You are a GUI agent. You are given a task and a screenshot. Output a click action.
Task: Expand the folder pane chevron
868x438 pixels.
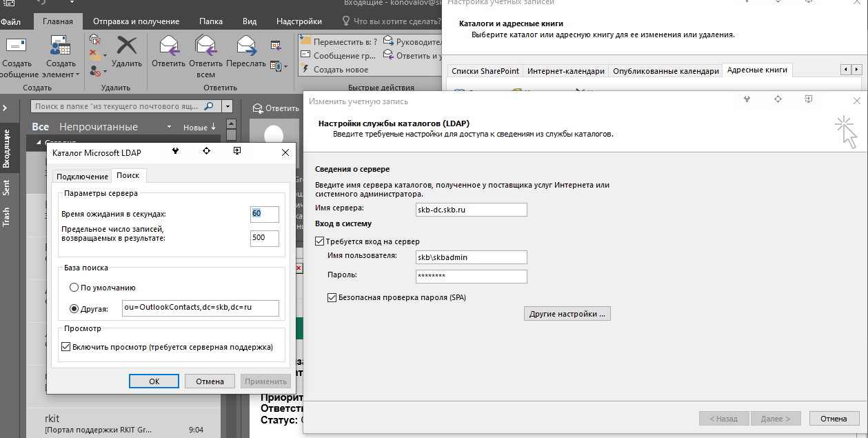[x=6, y=108]
